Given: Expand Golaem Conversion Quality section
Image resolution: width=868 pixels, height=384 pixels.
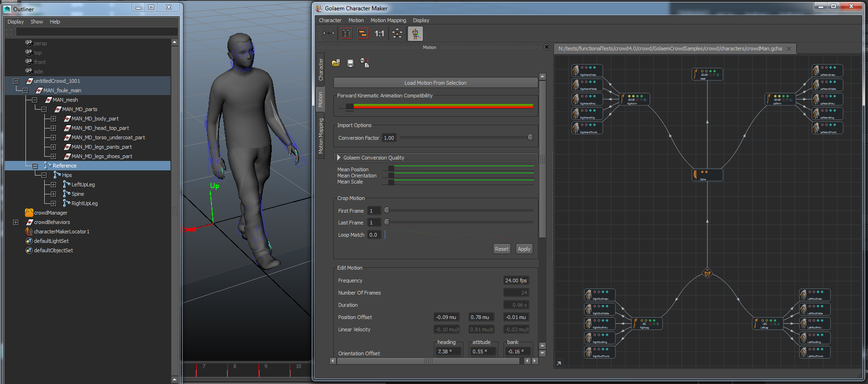Looking at the screenshot, I should [339, 158].
